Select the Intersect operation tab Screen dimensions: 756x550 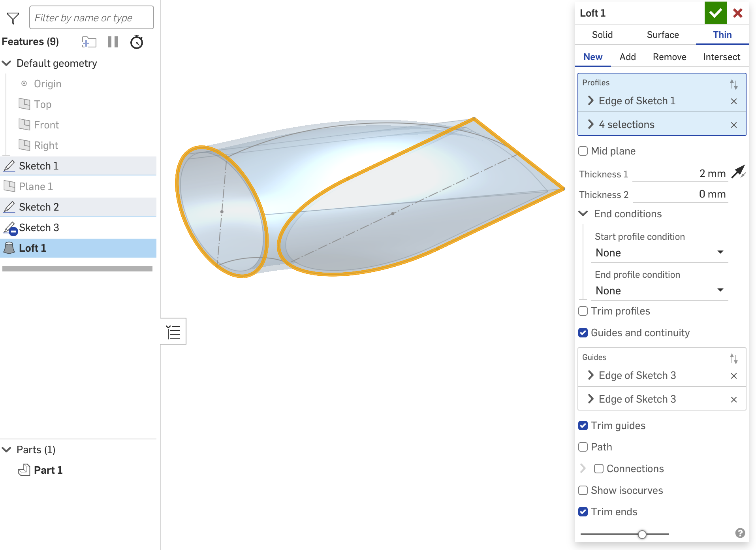722,57
